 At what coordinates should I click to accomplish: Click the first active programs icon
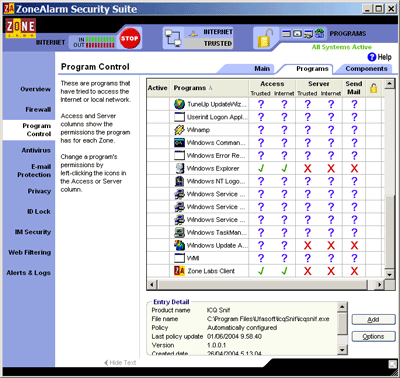(x=286, y=33)
